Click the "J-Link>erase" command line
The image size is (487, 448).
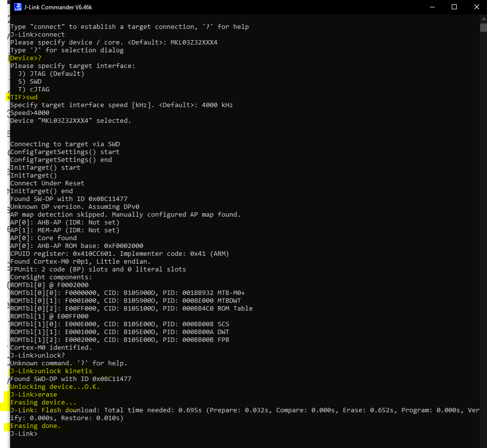tap(33, 395)
